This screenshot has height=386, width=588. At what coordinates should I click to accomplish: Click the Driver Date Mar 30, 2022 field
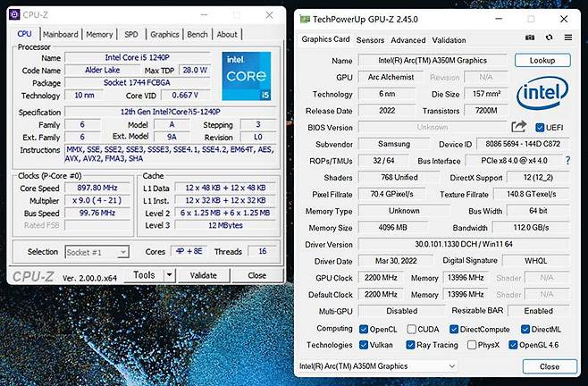click(396, 261)
